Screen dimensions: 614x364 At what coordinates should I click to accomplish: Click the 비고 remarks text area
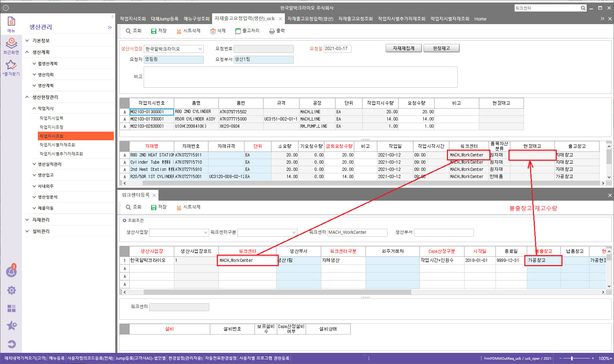coord(301,77)
